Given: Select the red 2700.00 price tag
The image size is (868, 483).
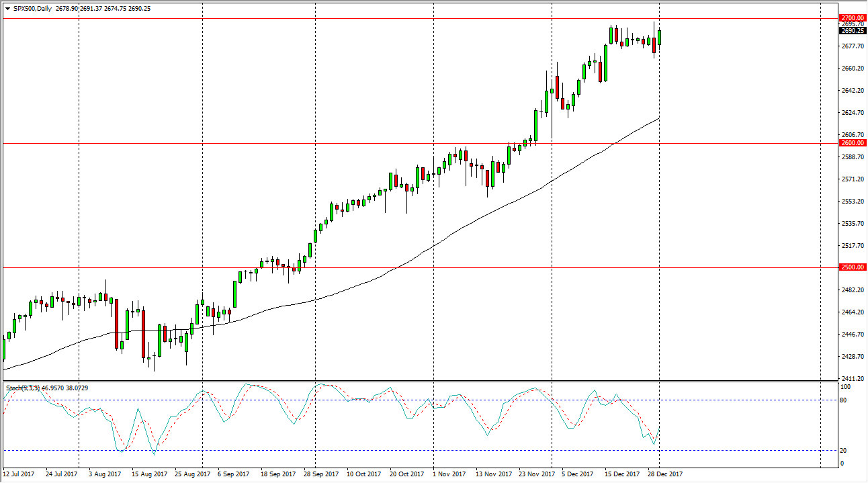Looking at the screenshot, I should (x=852, y=17).
